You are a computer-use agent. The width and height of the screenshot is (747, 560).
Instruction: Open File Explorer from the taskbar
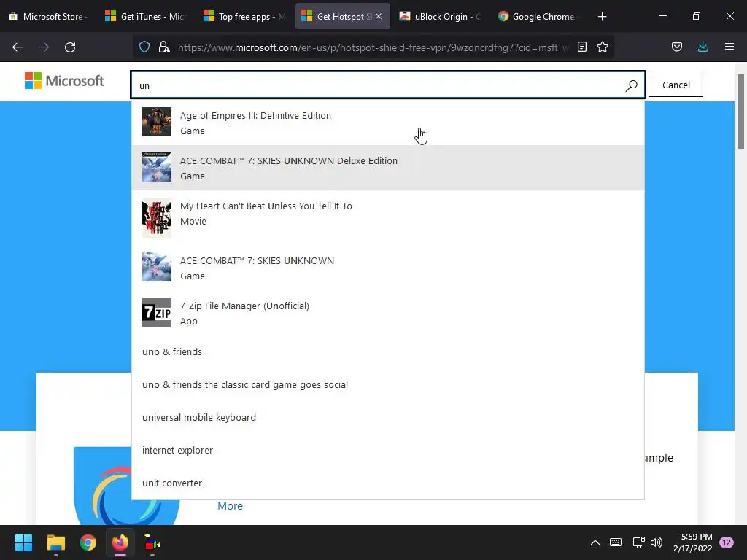[55, 542]
